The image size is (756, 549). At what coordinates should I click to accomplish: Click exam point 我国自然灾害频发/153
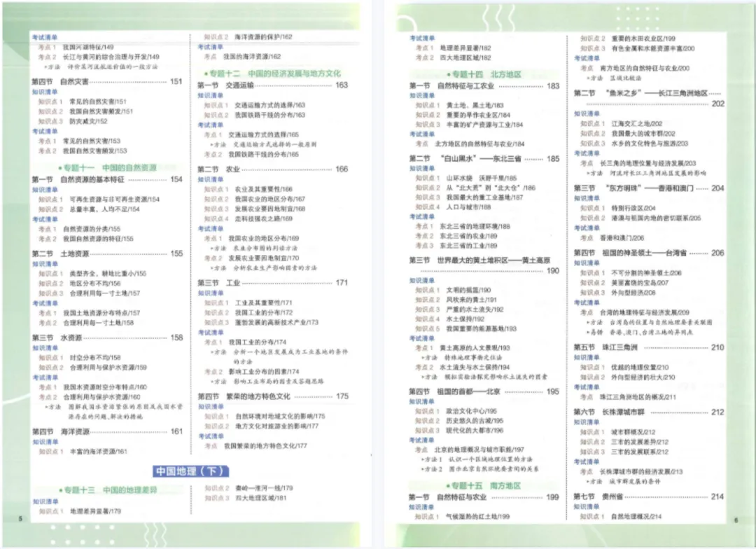95,151
